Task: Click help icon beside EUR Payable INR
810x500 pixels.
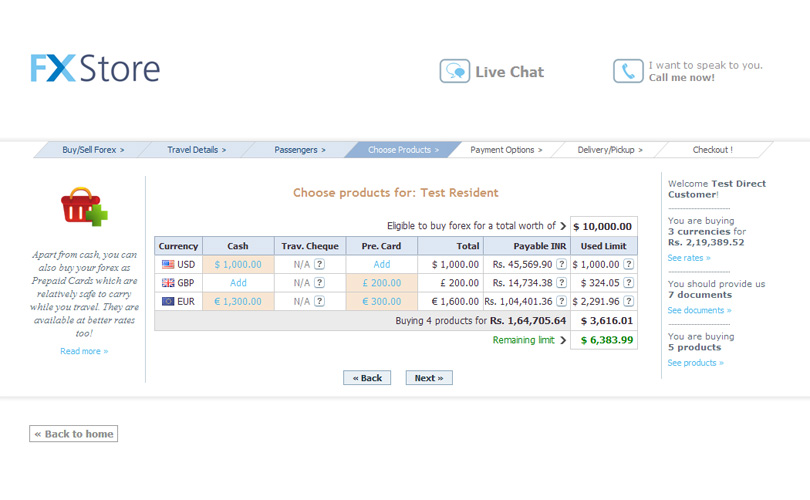Action: (x=561, y=301)
